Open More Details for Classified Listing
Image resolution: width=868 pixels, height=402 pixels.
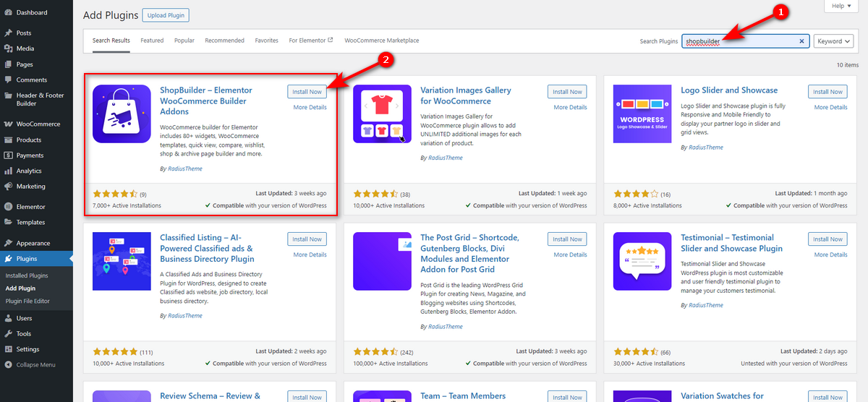(x=310, y=255)
